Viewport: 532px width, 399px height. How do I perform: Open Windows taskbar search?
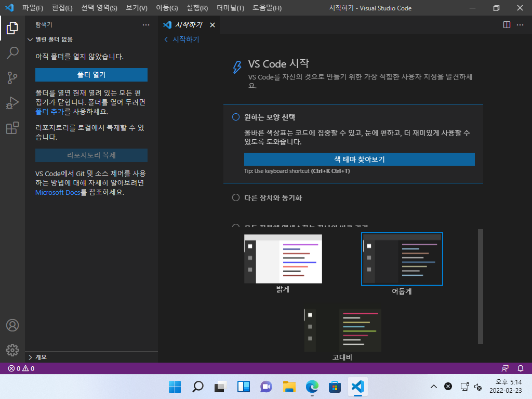[198, 387]
